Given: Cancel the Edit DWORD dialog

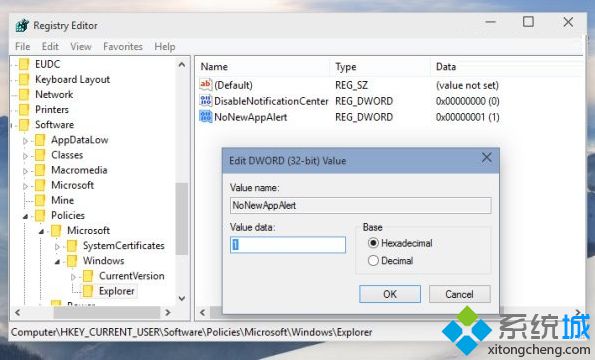Looking at the screenshot, I should 460,294.
